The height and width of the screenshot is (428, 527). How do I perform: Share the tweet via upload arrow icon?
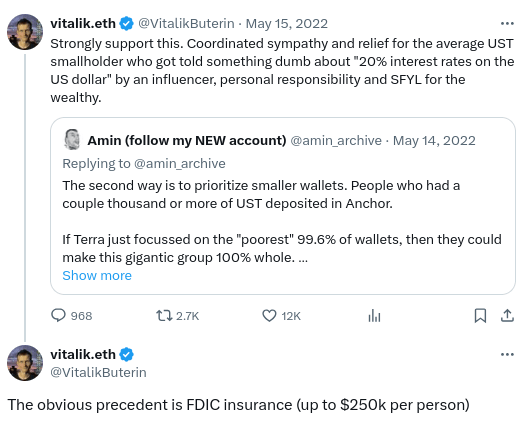(x=507, y=316)
